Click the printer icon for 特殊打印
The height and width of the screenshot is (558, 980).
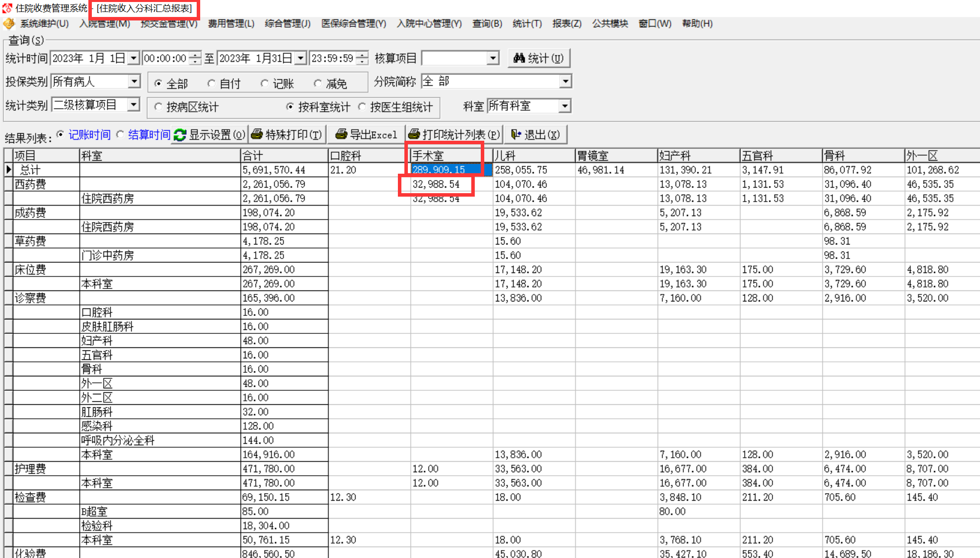tap(257, 134)
